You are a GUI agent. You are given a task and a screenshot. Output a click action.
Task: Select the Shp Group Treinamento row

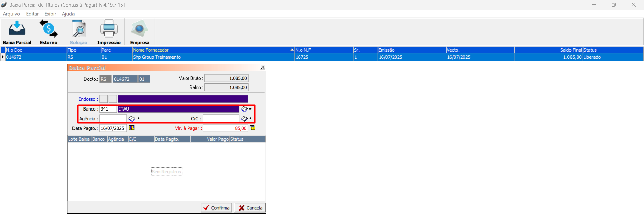coord(157,57)
